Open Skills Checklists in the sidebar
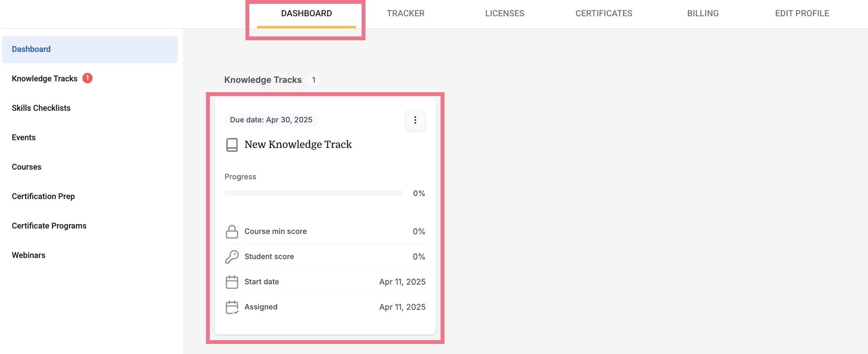Image resolution: width=868 pixels, height=354 pixels. coord(41,108)
